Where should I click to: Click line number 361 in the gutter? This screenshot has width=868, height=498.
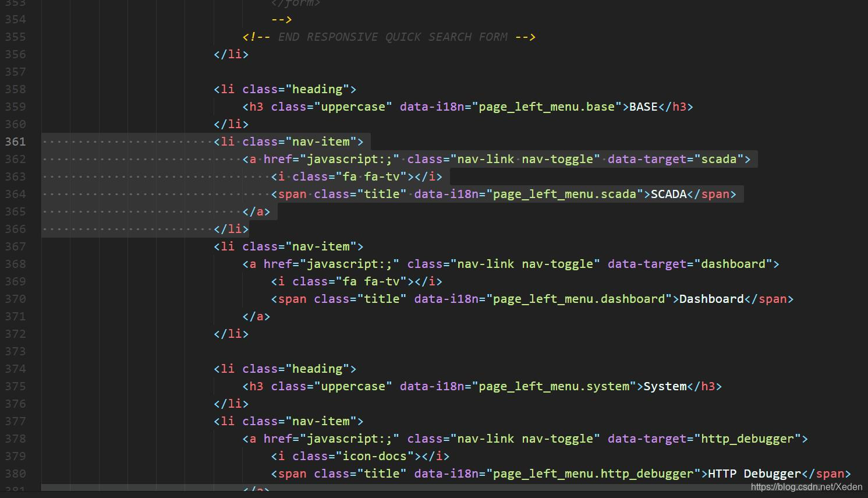pyautogui.click(x=15, y=142)
